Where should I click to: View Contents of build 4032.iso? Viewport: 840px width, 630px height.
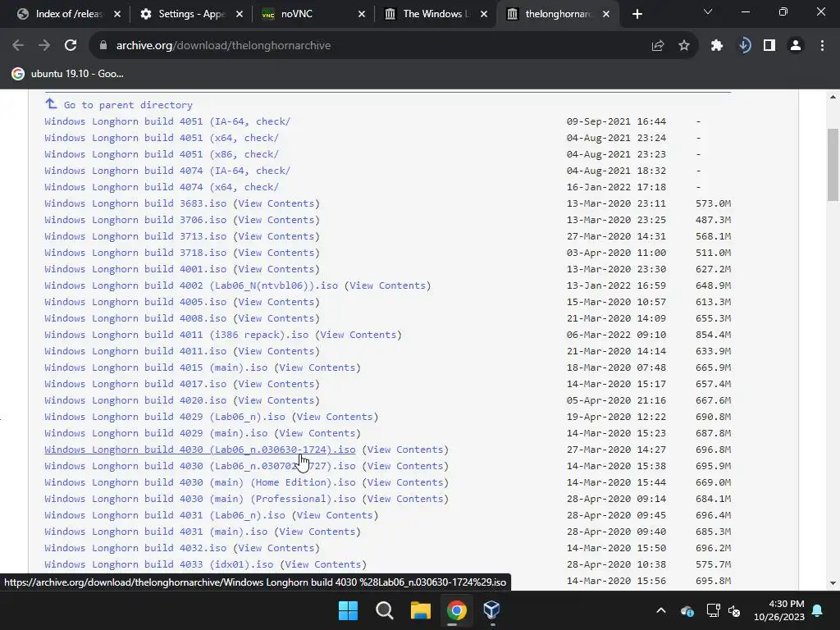pyautogui.click(x=276, y=548)
